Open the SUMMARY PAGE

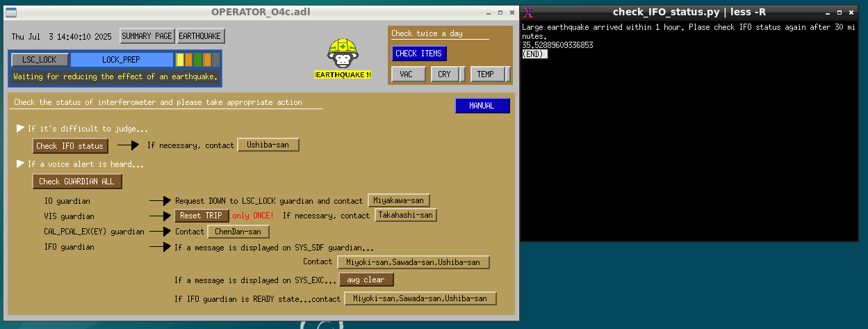click(147, 36)
